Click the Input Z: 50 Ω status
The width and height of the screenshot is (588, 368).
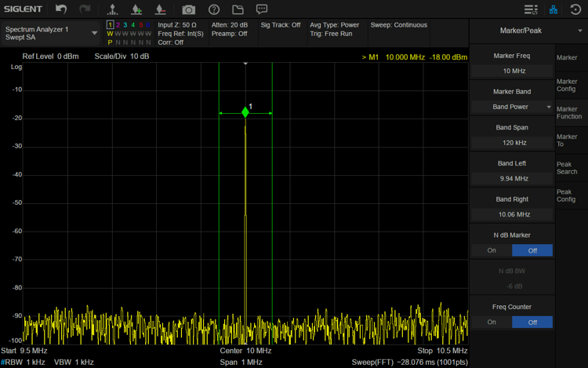(x=177, y=25)
